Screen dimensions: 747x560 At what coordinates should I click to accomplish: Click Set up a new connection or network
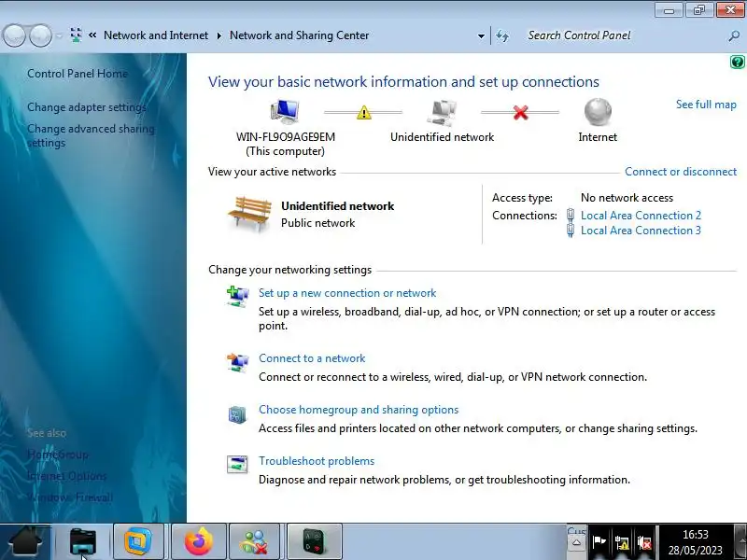coord(347,293)
